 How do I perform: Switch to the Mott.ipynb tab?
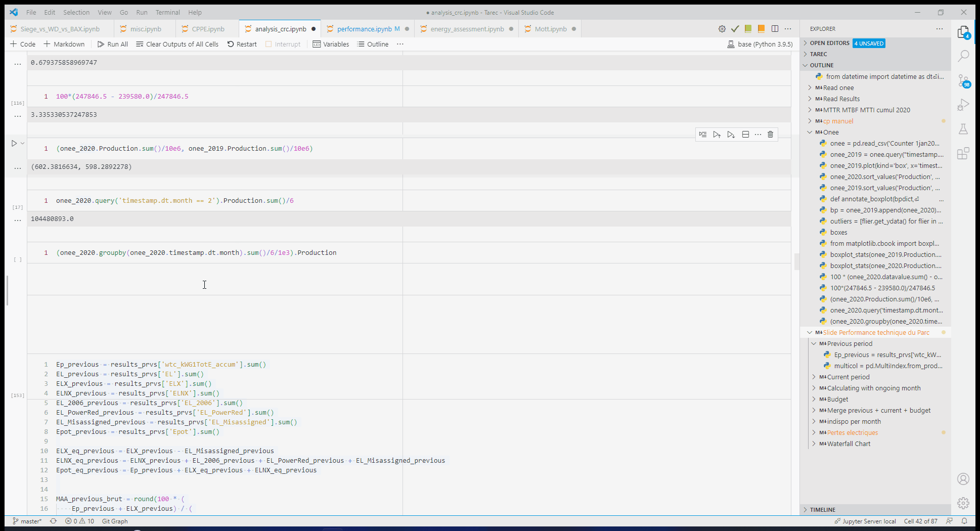coord(550,29)
